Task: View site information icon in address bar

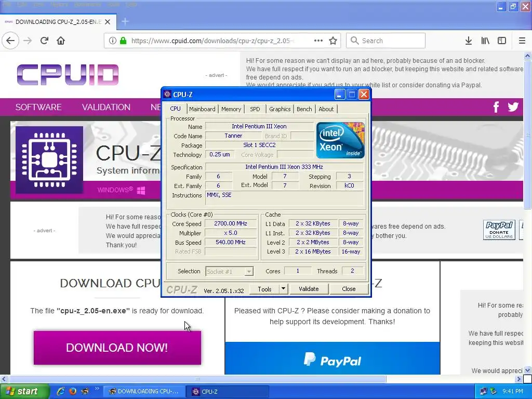Action: 113,41
